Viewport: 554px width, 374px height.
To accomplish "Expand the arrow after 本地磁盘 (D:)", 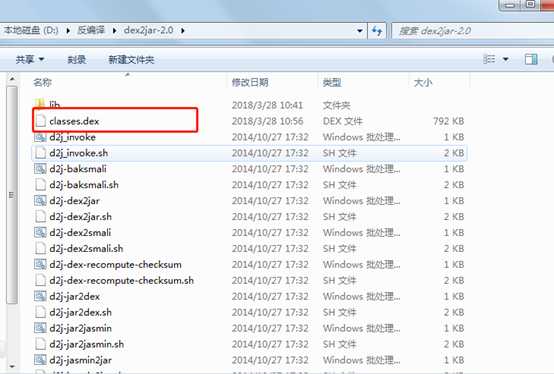I will click(68, 31).
